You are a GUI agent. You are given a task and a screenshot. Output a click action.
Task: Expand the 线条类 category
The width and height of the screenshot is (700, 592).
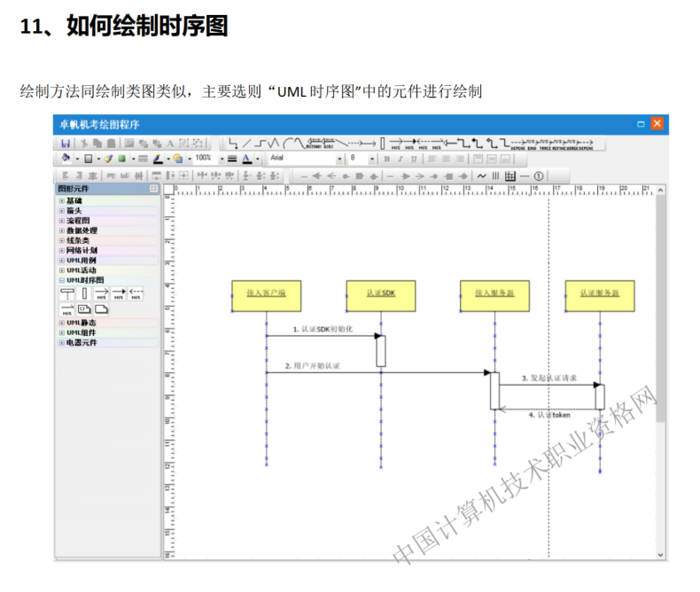pyautogui.click(x=62, y=241)
